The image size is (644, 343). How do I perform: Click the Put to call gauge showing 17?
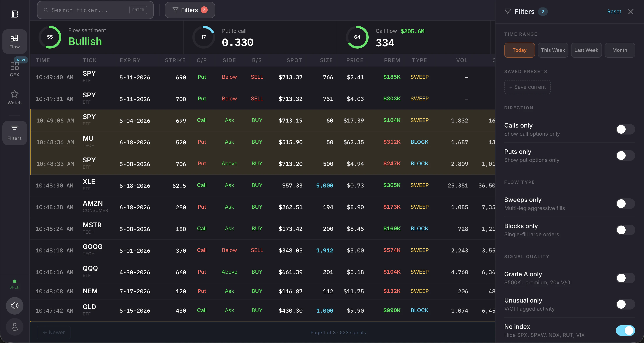pyautogui.click(x=203, y=37)
